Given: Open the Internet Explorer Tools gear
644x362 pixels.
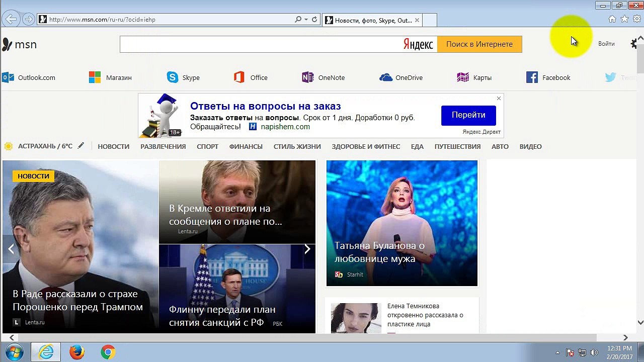Looking at the screenshot, I should (x=637, y=19).
